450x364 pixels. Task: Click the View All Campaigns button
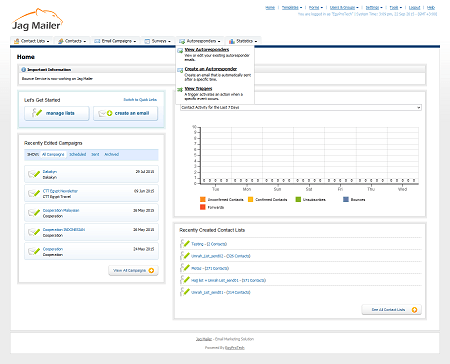click(133, 270)
